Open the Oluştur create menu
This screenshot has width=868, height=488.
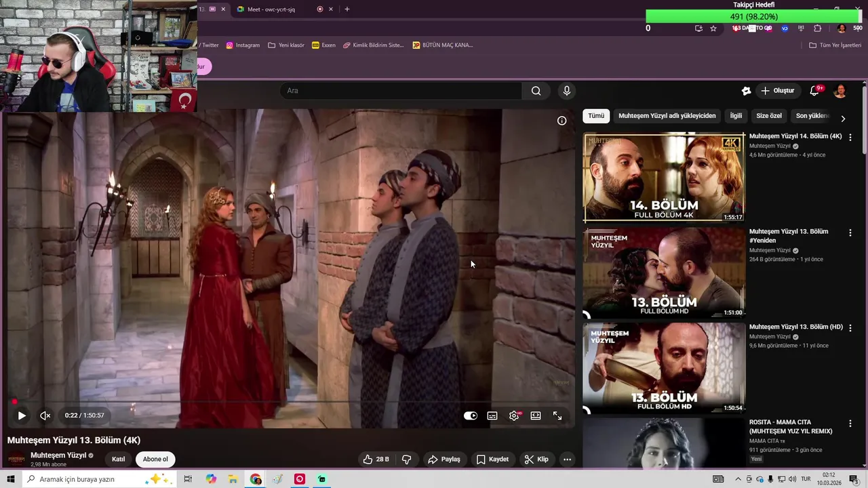[x=778, y=91]
